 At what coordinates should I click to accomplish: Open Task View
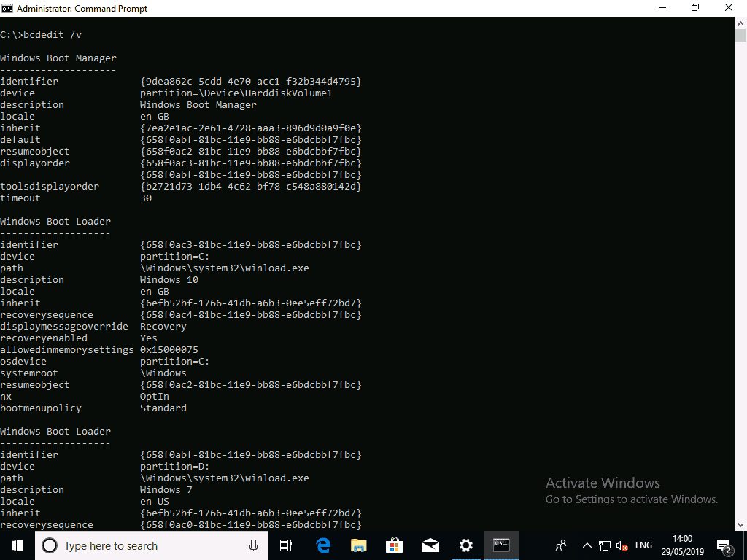[285, 545]
